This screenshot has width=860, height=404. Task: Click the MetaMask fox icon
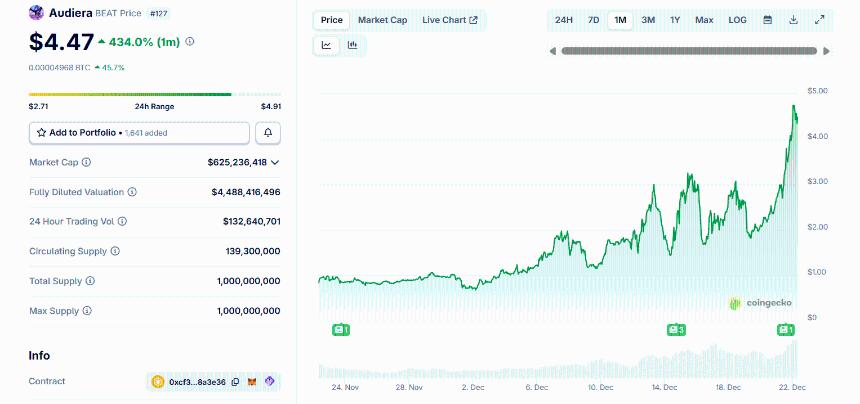(x=252, y=382)
